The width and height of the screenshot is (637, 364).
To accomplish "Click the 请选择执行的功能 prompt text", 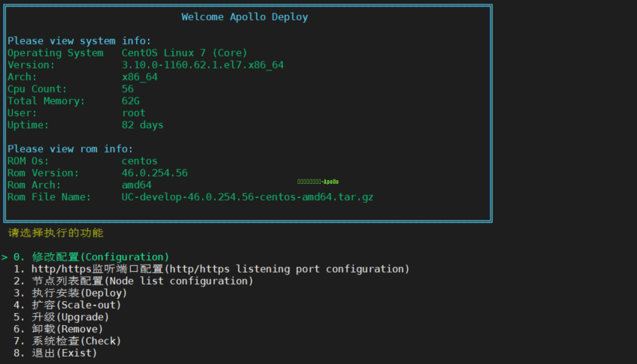I will pos(56,233).
